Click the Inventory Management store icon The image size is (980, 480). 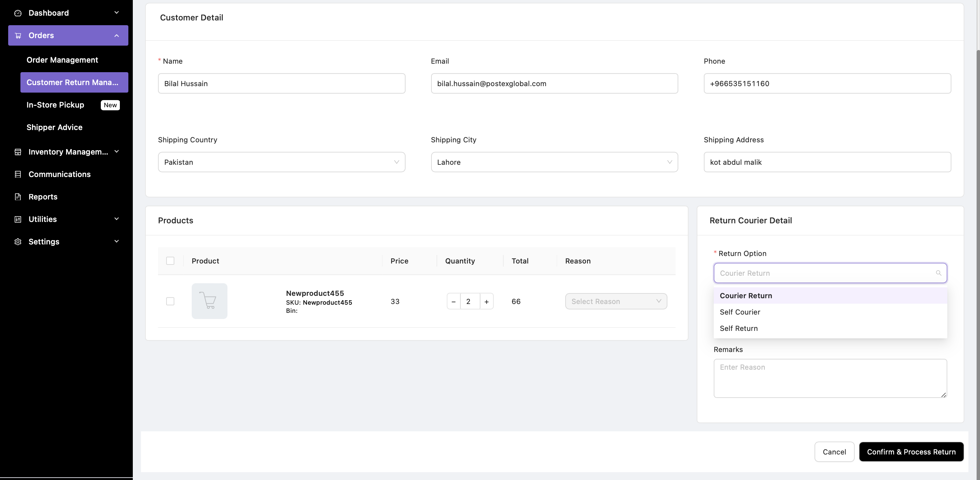pyautogui.click(x=18, y=152)
